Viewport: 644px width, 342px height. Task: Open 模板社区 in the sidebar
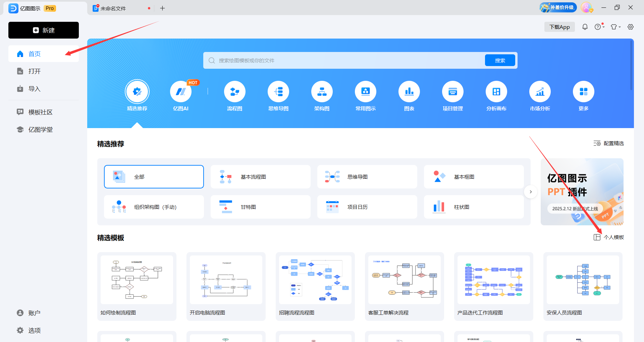(x=44, y=112)
